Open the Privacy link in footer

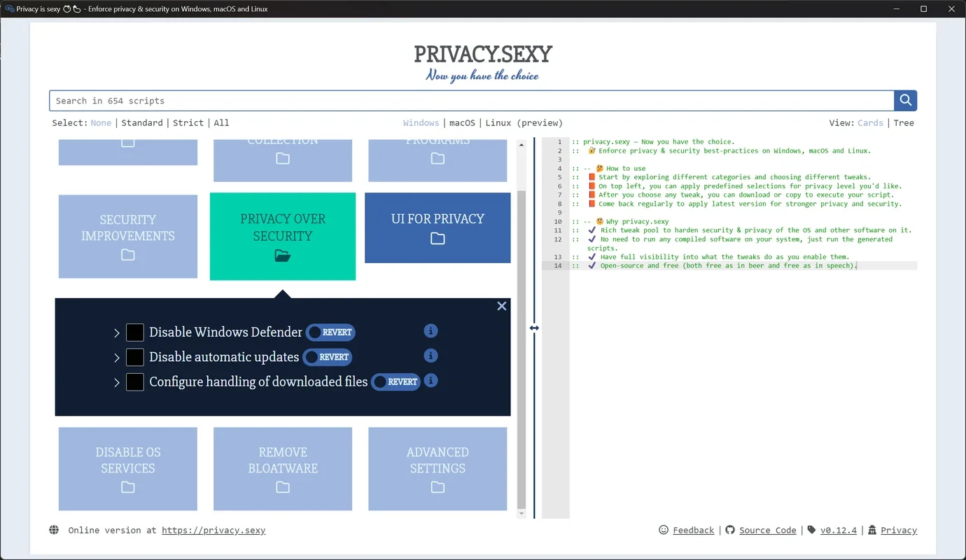click(899, 530)
